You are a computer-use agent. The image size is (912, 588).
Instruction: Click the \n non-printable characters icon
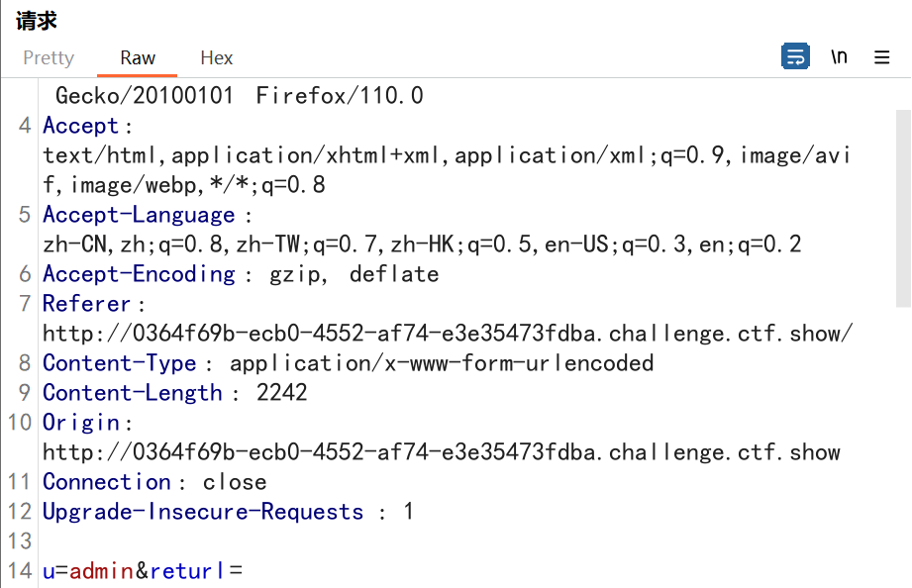coord(839,57)
